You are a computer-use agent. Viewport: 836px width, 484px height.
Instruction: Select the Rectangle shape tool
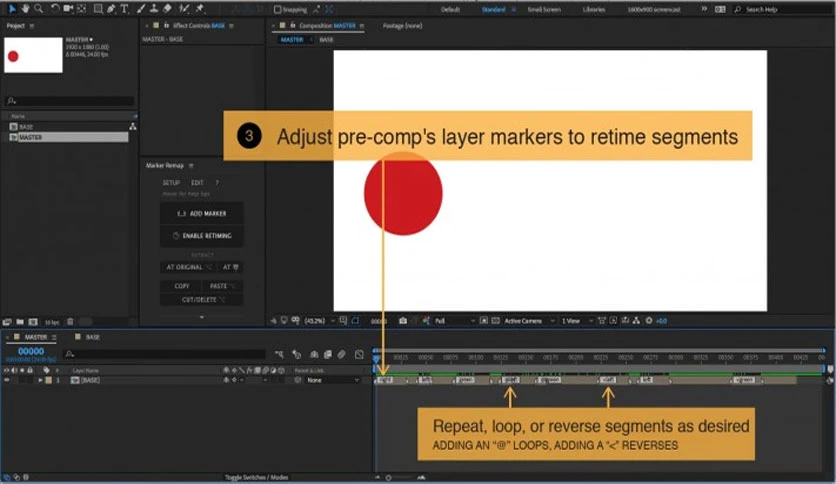[98, 9]
